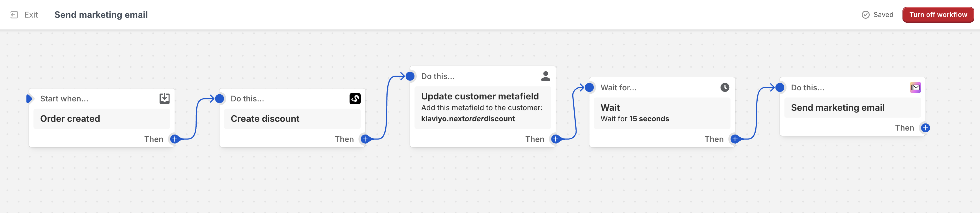Screen dimensions: 980x213
Task: Click the Saved status text
Action: (x=883, y=15)
